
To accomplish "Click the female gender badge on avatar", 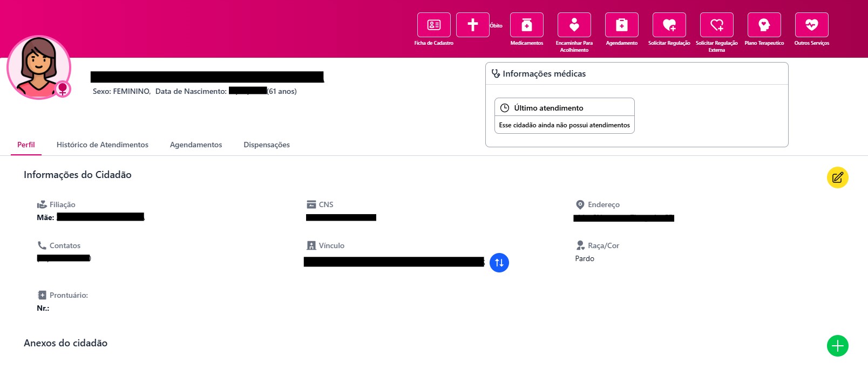I will coord(63,89).
